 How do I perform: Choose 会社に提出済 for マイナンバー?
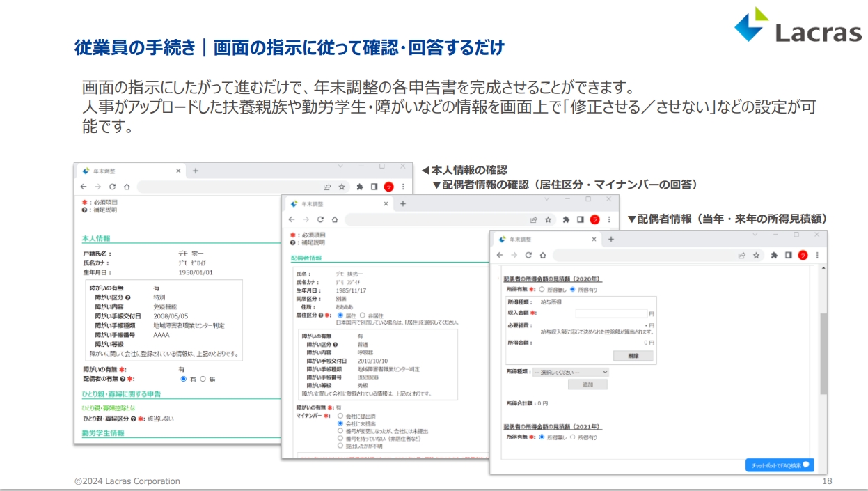[340, 416]
